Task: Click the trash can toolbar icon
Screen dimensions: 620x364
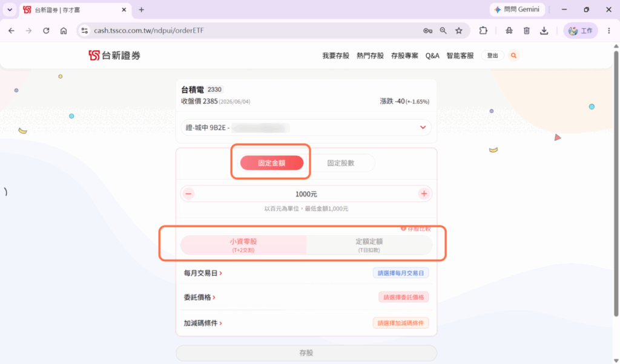Action: 527,30
